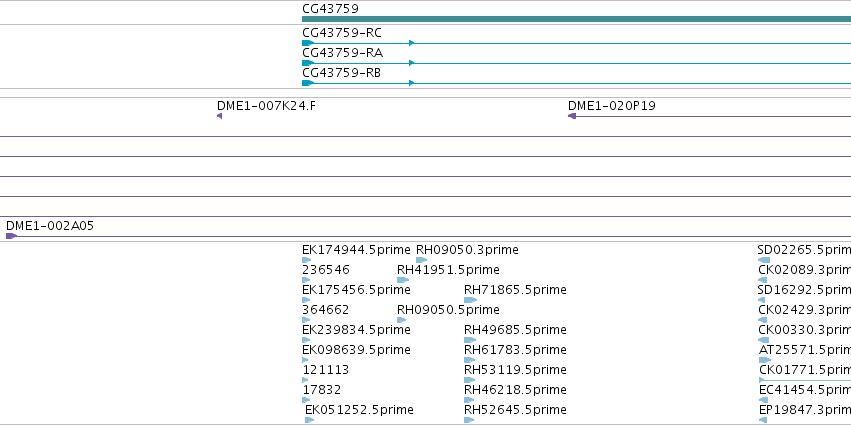Click the RH09050.5prime label
The height and width of the screenshot is (425, 851).
[x=448, y=310]
